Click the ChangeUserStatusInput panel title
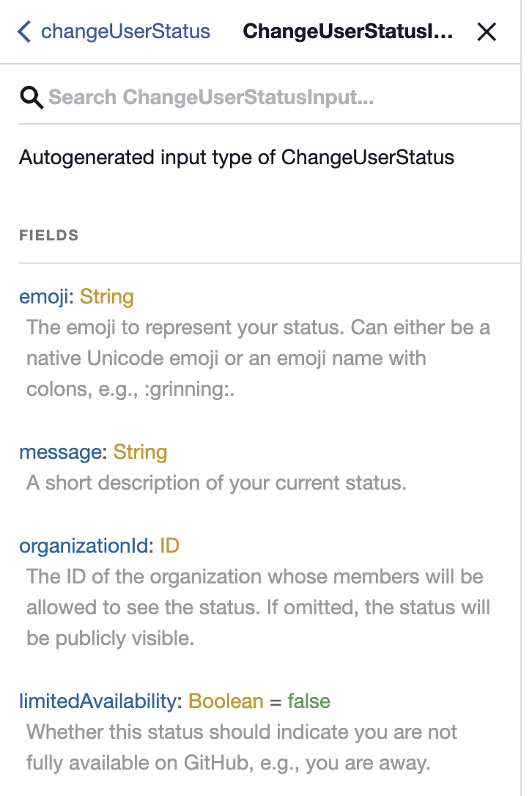The image size is (532, 796). [347, 32]
